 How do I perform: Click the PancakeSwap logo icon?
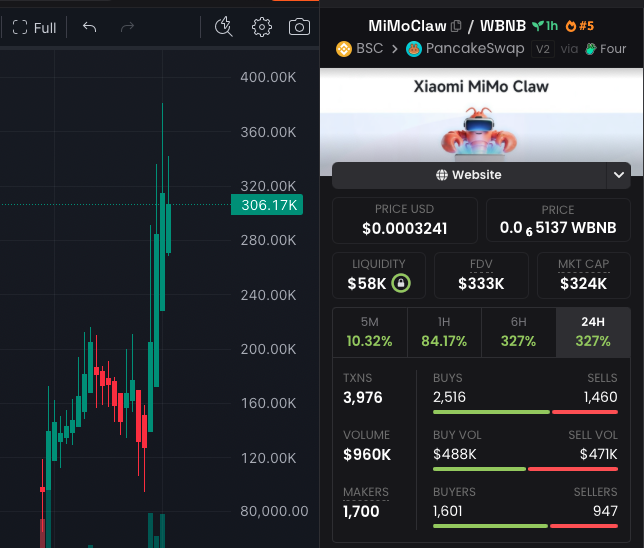click(414, 49)
